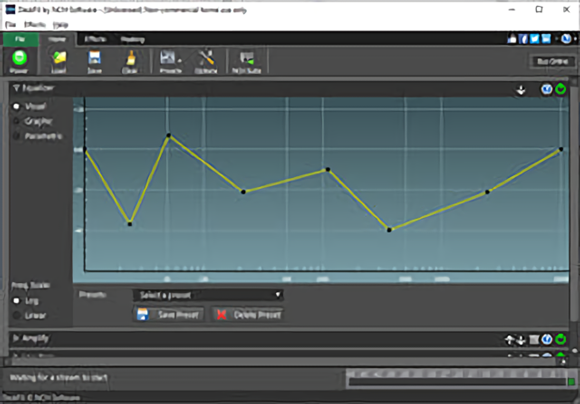This screenshot has width=580, height=404.
Task: Open the Effects menu in menu bar
Action: pyautogui.click(x=35, y=25)
